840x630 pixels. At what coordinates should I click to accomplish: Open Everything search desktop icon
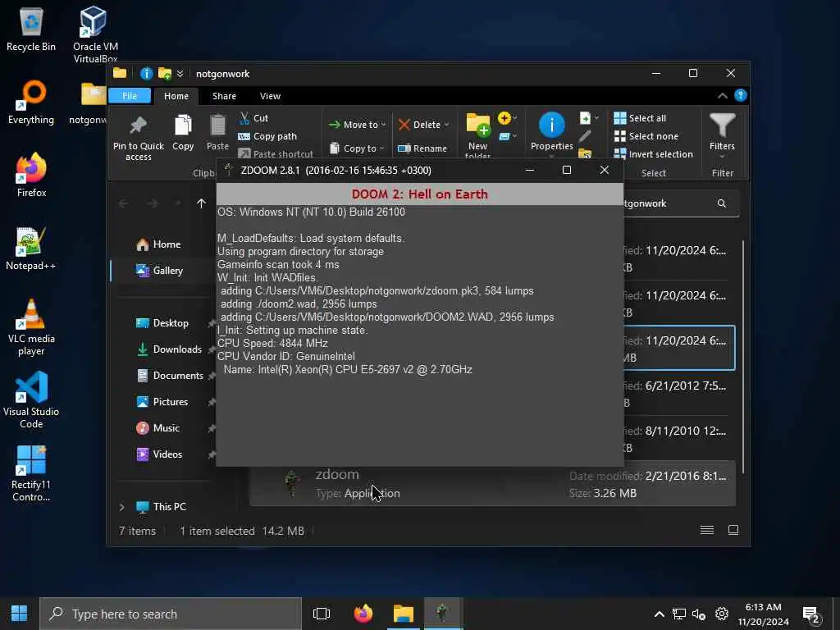31,103
